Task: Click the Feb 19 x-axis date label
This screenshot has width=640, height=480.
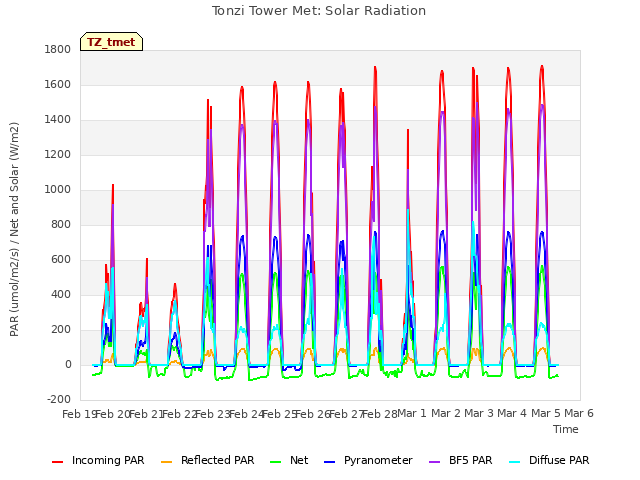Action: (x=79, y=414)
